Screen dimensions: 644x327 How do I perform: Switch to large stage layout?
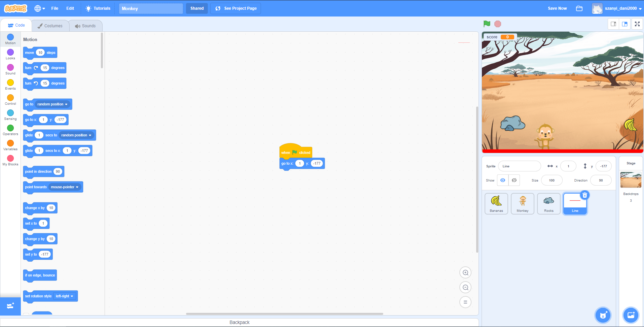625,24
